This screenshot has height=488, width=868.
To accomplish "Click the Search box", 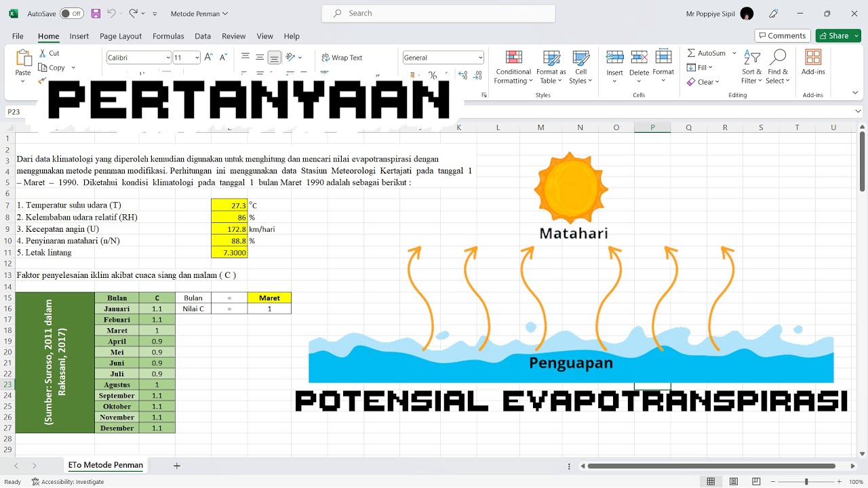I will click(438, 14).
